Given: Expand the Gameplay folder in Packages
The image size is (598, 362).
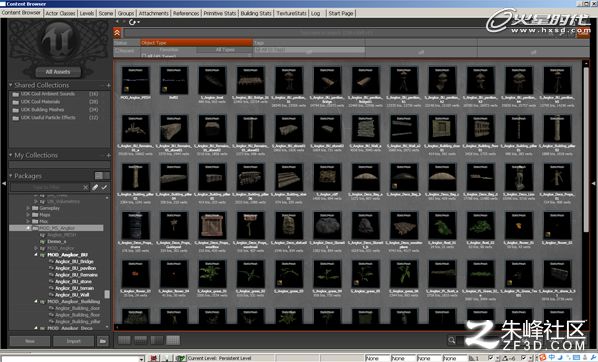Looking at the screenshot, I should pos(28,208).
